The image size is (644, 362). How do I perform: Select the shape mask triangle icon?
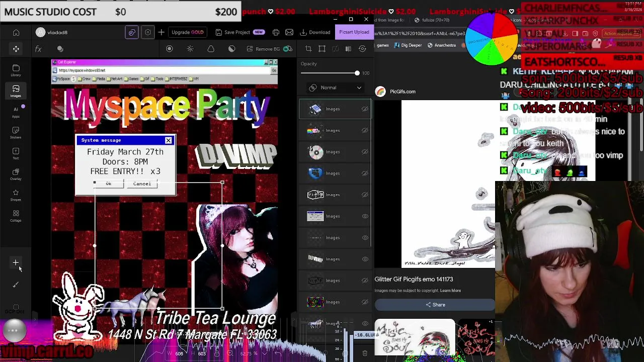click(x=211, y=49)
